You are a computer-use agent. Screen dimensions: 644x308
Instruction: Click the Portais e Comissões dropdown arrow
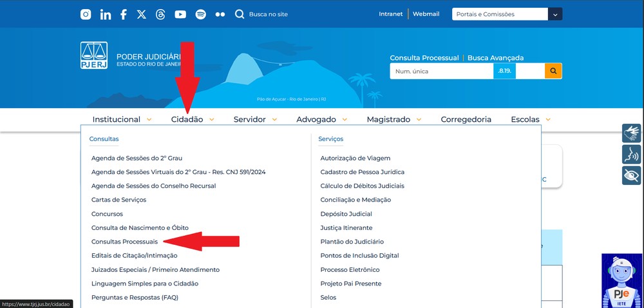555,14
